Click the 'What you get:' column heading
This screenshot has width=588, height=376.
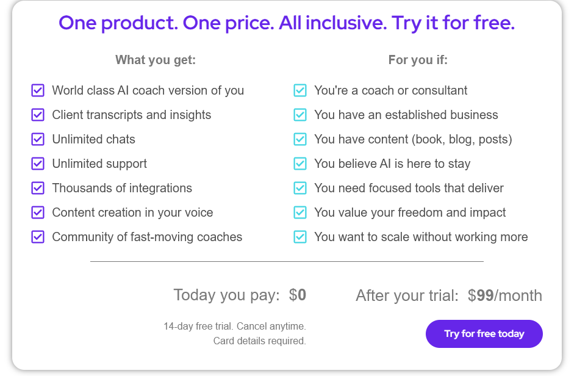[x=156, y=60]
